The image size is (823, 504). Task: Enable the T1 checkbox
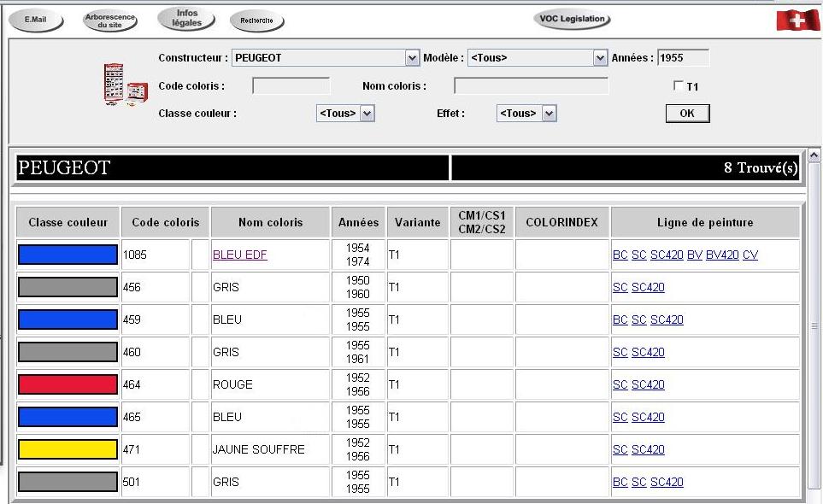coord(679,86)
